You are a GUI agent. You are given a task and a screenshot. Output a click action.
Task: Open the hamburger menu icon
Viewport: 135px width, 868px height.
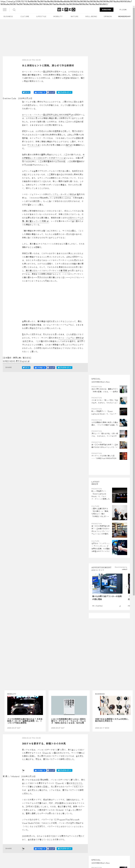pyautogui.click(x=5, y=10)
